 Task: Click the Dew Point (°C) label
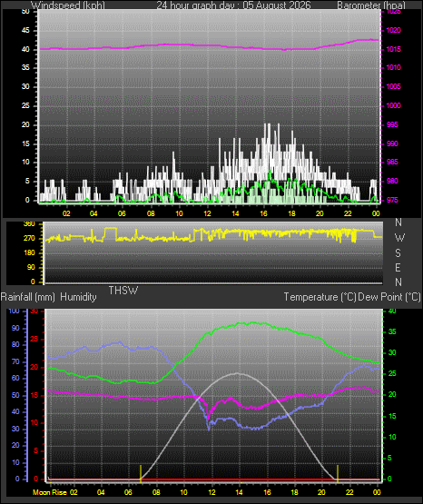389,297
